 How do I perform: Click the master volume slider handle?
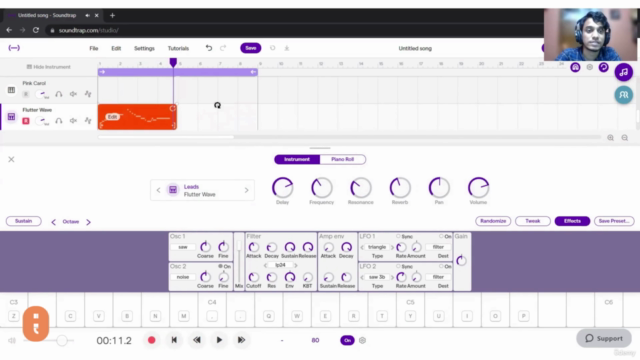62,340
